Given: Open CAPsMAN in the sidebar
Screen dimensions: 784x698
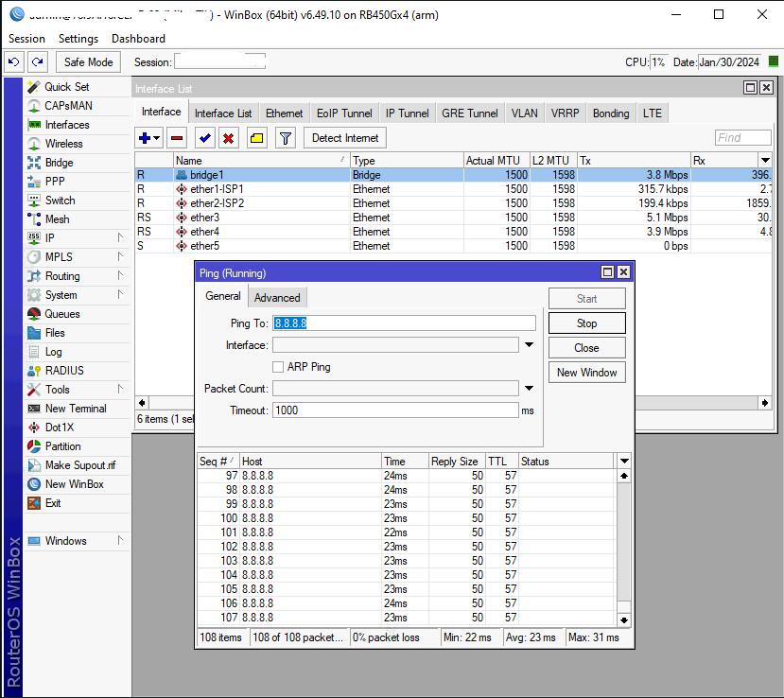Looking at the screenshot, I should click(x=68, y=106).
